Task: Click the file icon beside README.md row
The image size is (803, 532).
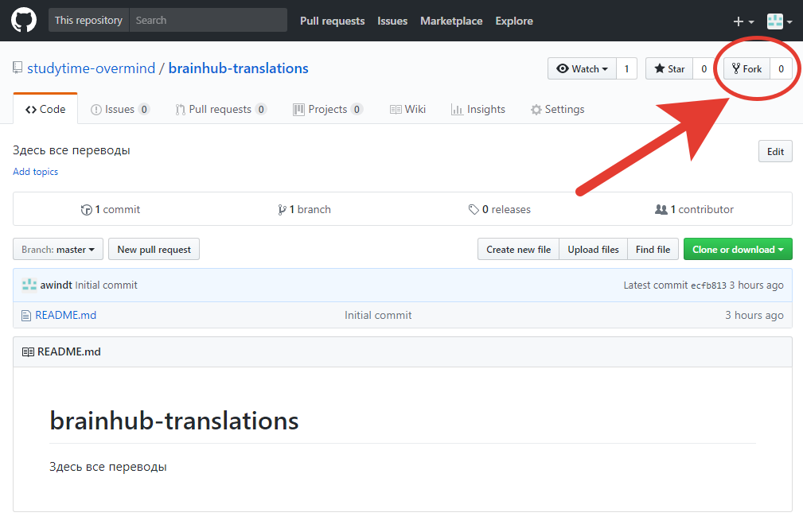Action: point(26,316)
